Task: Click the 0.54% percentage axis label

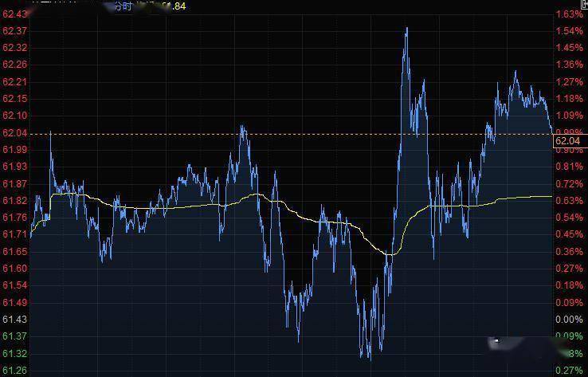Action: 568,218
